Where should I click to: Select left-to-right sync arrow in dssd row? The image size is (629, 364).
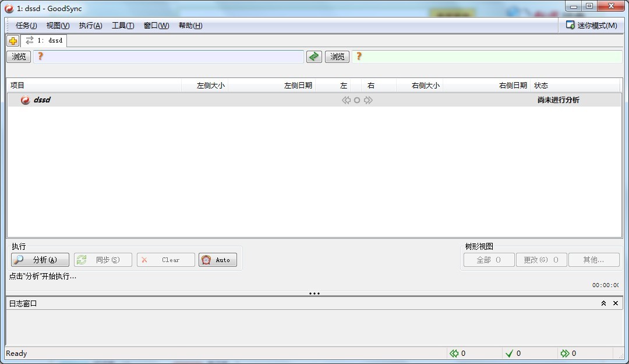368,100
